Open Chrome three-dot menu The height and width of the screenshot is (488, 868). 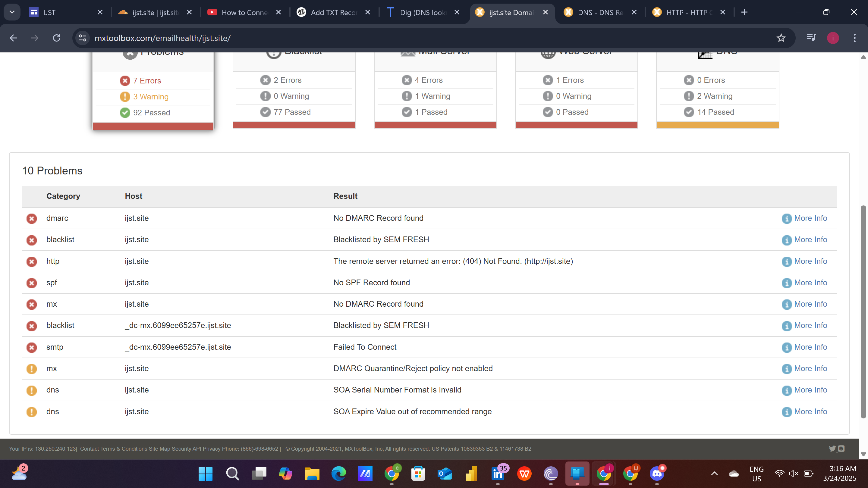[854, 38]
